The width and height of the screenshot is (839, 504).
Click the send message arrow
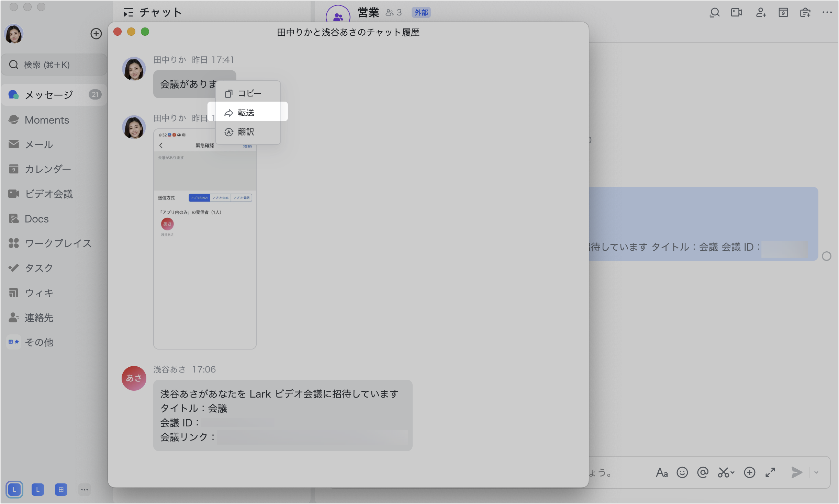pos(797,472)
